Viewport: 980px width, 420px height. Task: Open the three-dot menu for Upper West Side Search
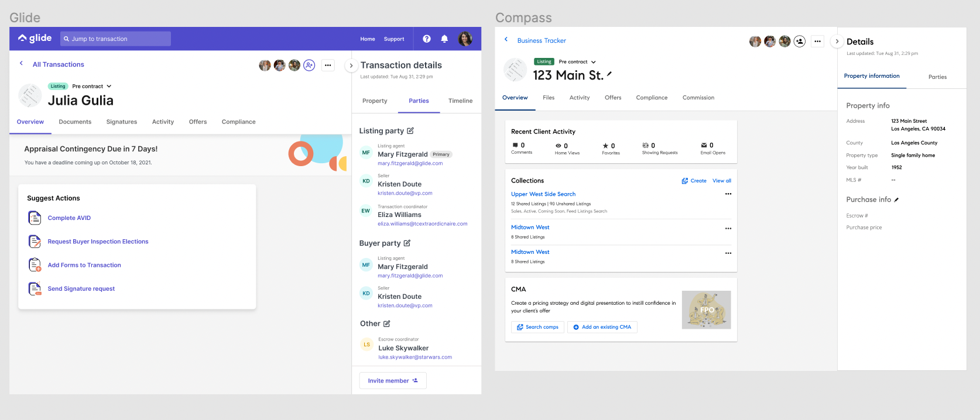728,194
